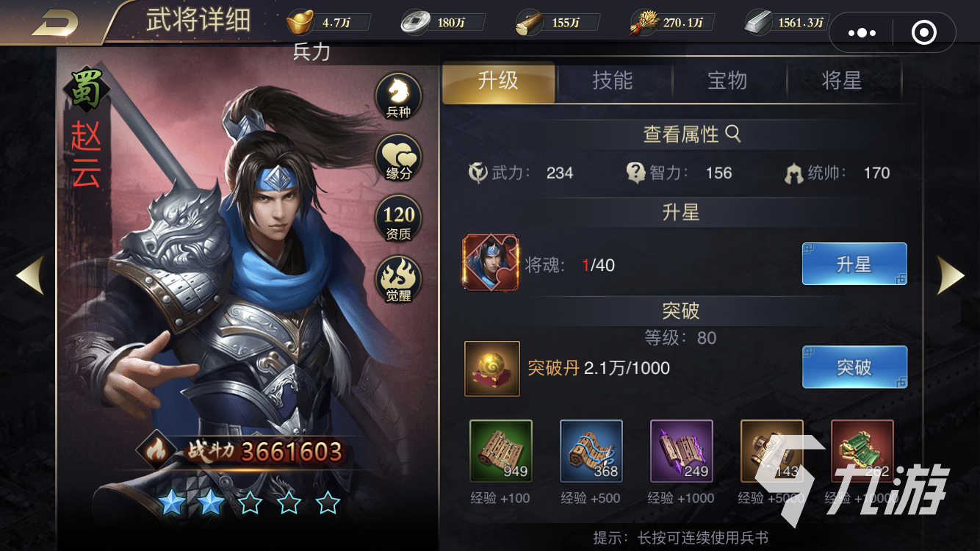Open the 缘分 hearts icon
Viewport: 980px width, 551px height.
(399, 159)
